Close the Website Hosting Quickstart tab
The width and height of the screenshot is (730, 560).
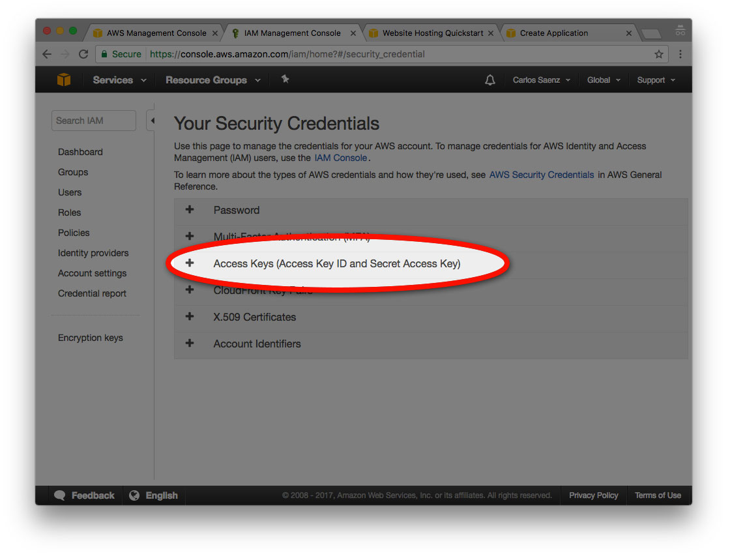click(x=491, y=33)
